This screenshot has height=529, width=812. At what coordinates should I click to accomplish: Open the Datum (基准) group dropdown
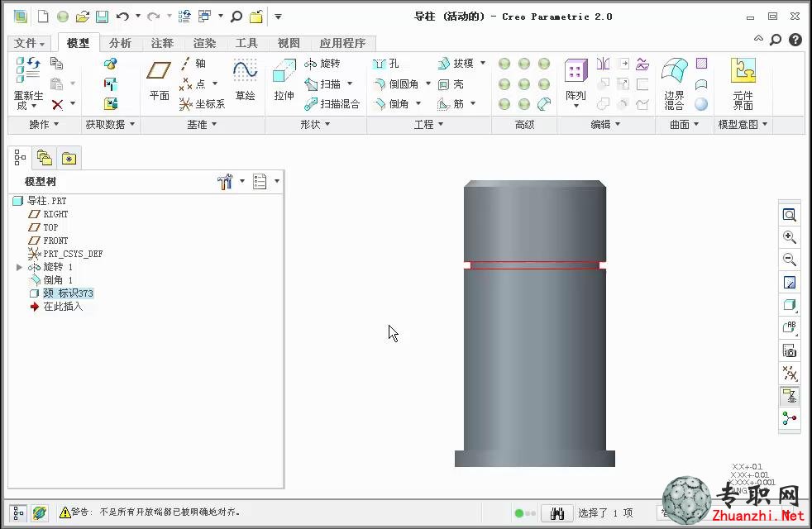coord(202,124)
